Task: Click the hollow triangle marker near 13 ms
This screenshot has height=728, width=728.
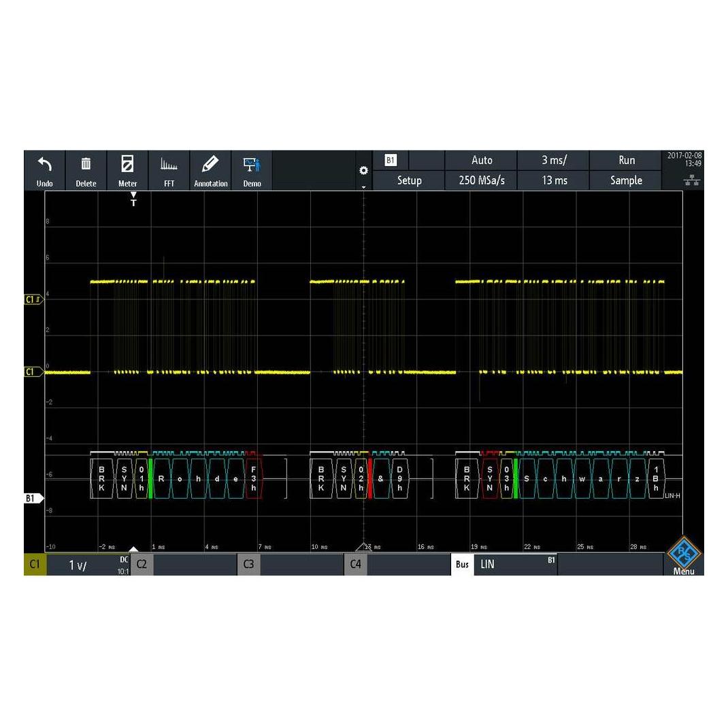Action: [x=363, y=547]
